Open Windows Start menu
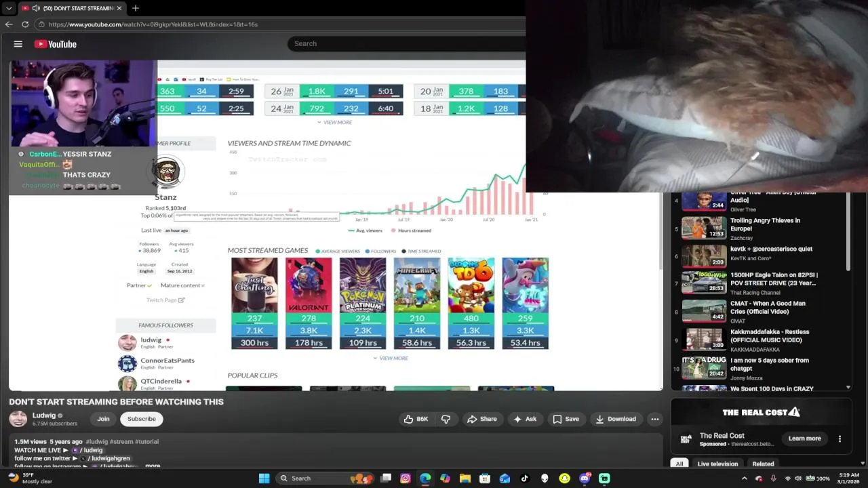The image size is (868, 488). coord(264,479)
